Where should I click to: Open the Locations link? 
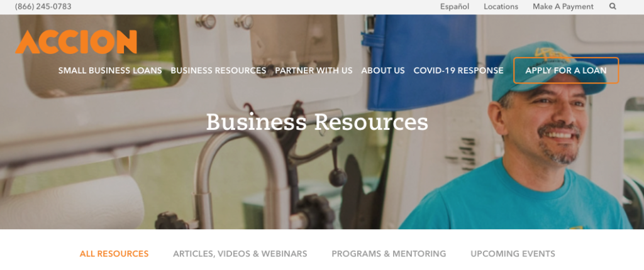(x=501, y=6)
